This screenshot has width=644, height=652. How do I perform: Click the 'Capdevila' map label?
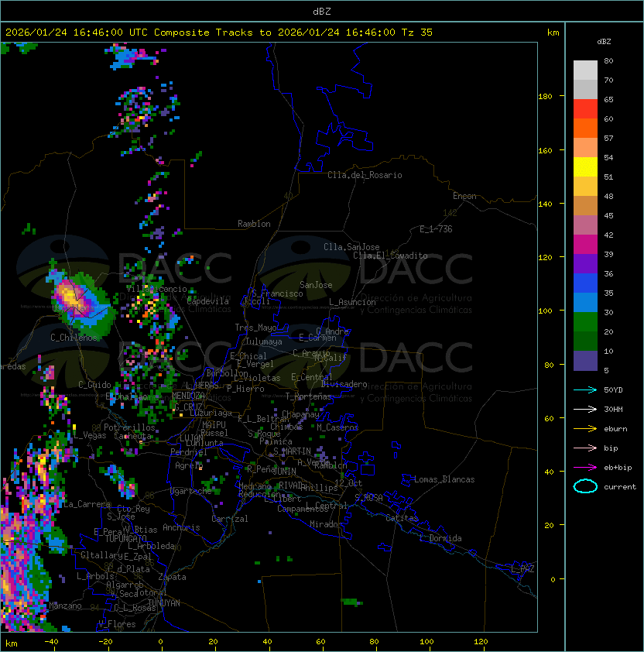click(x=207, y=301)
